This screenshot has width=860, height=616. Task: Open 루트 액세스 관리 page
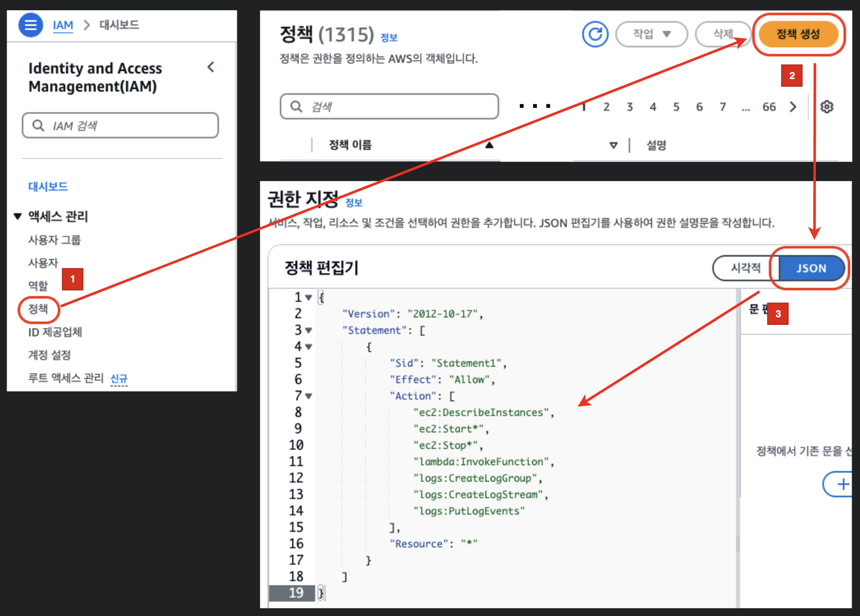point(66,378)
